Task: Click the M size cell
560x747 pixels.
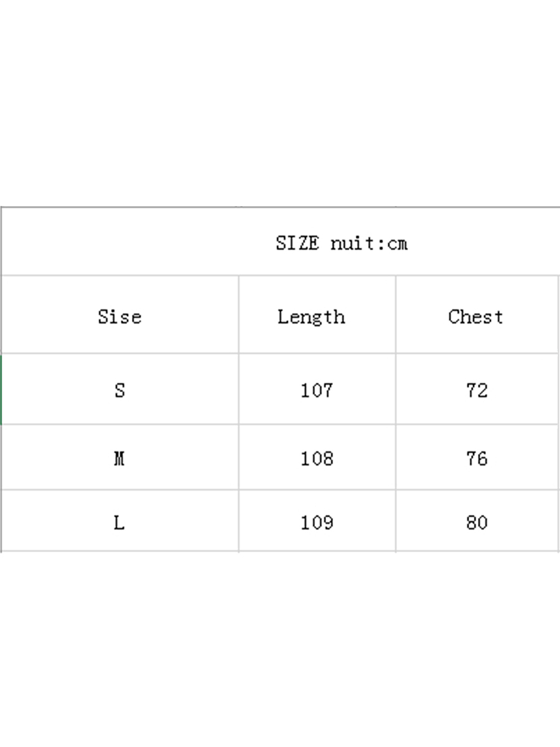Action: pyautogui.click(x=120, y=458)
